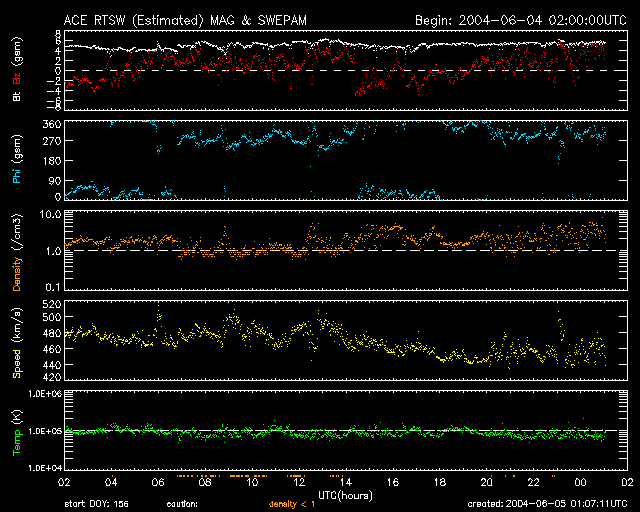Select the '420' speed axis tick label
The width and height of the screenshot is (640, 512).
click(x=52, y=377)
